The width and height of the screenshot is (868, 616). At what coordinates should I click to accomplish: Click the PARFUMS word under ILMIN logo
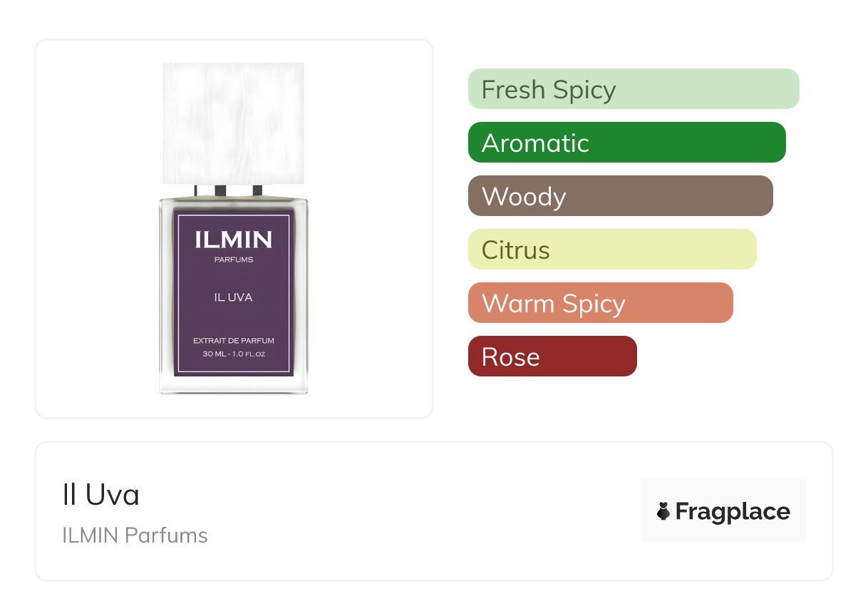[233, 260]
